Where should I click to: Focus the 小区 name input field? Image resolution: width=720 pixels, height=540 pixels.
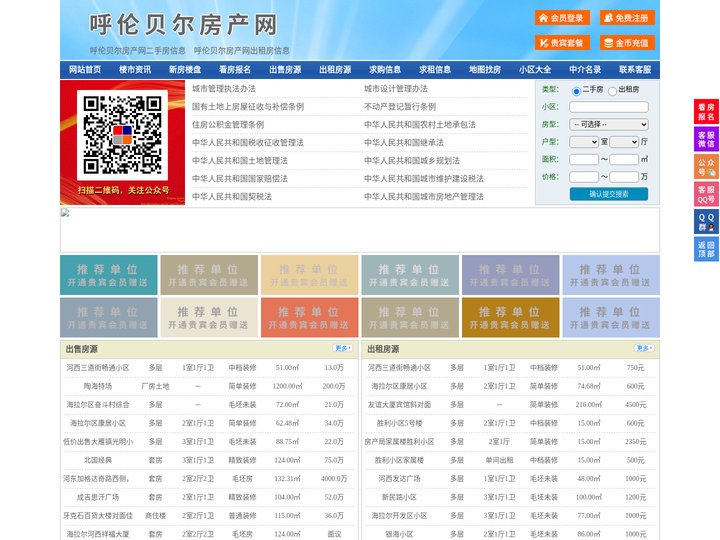pyautogui.click(x=609, y=107)
